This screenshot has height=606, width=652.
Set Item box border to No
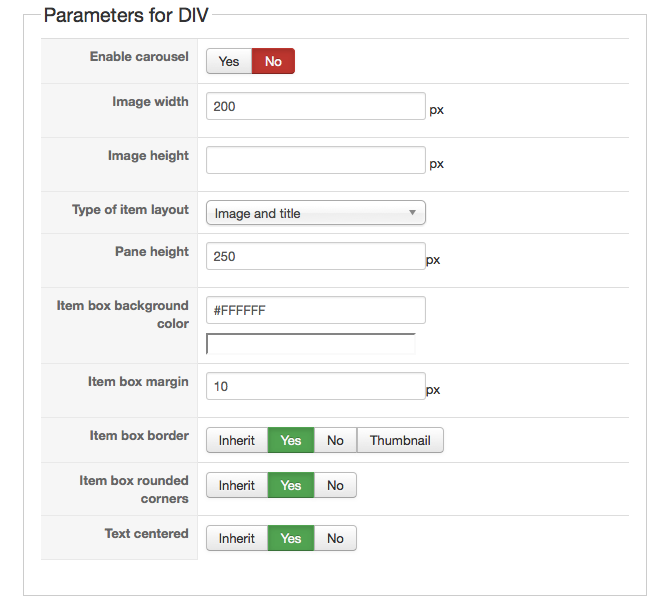(335, 440)
